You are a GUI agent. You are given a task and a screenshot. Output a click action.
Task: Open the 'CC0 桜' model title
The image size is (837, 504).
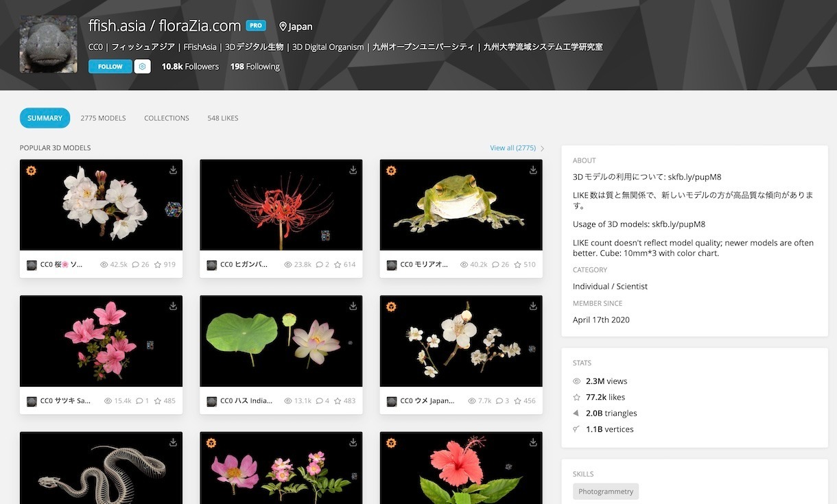coord(62,265)
